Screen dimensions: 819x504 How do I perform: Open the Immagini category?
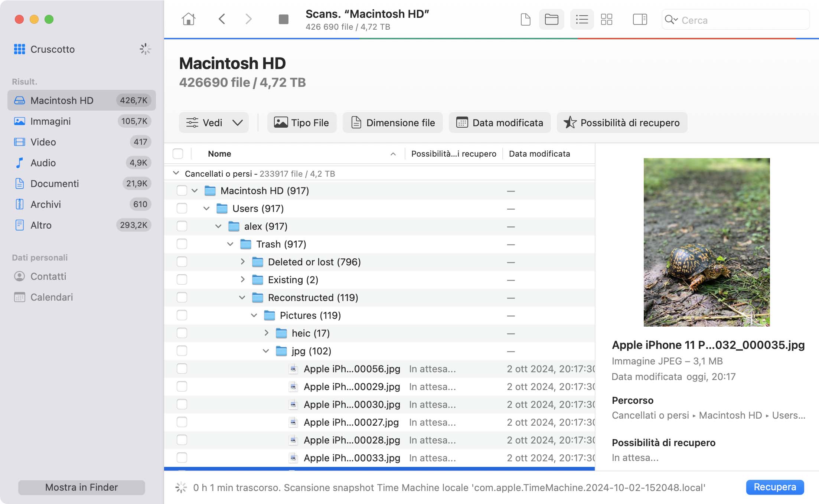(82, 121)
